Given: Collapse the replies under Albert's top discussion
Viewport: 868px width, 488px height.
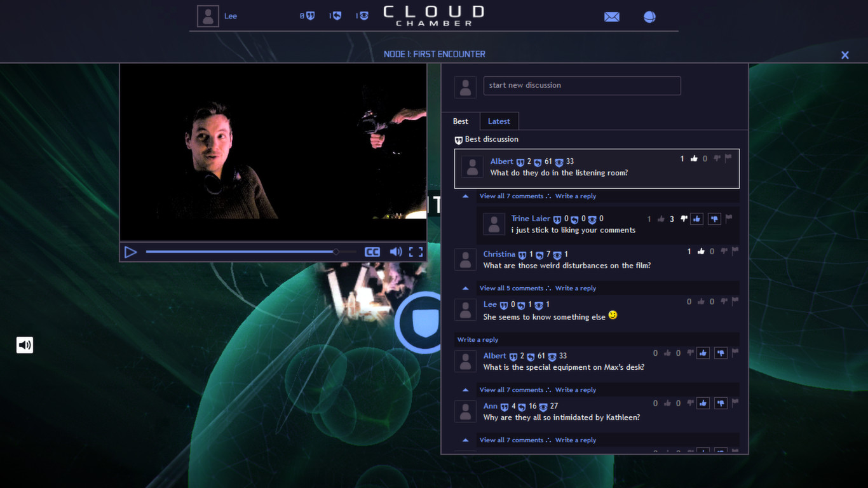Looking at the screenshot, I should 465,196.
